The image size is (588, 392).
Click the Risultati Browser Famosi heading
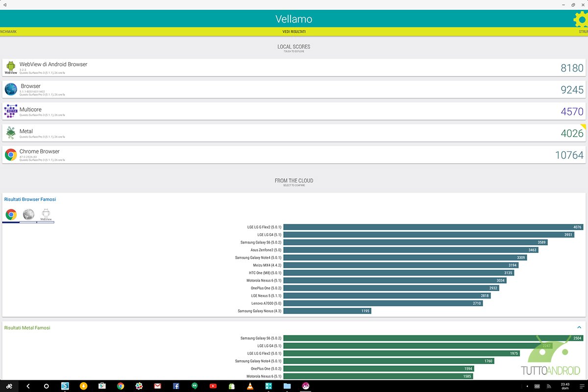coord(30,199)
